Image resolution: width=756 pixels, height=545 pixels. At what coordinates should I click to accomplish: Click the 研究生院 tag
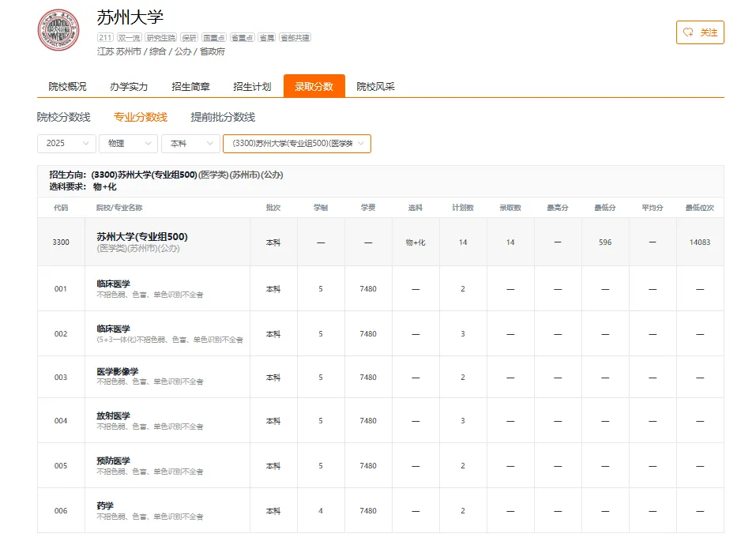click(x=160, y=38)
